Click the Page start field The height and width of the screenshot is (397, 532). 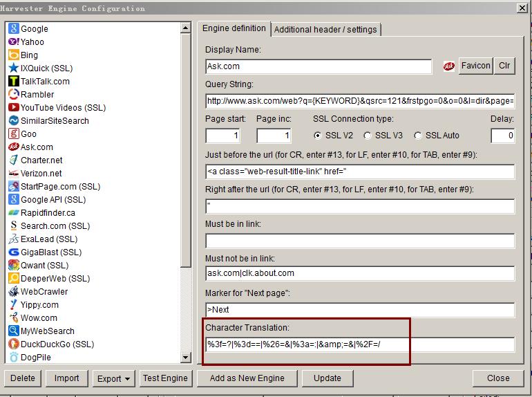(x=223, y=136)
